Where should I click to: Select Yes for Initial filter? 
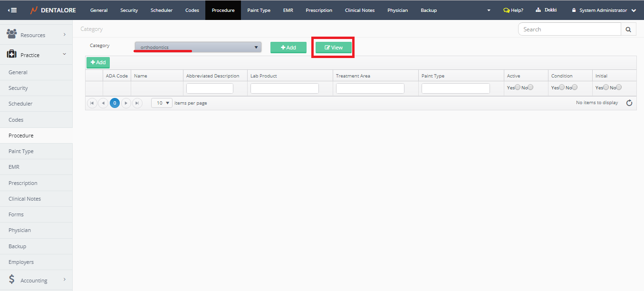tap(606, 87)
